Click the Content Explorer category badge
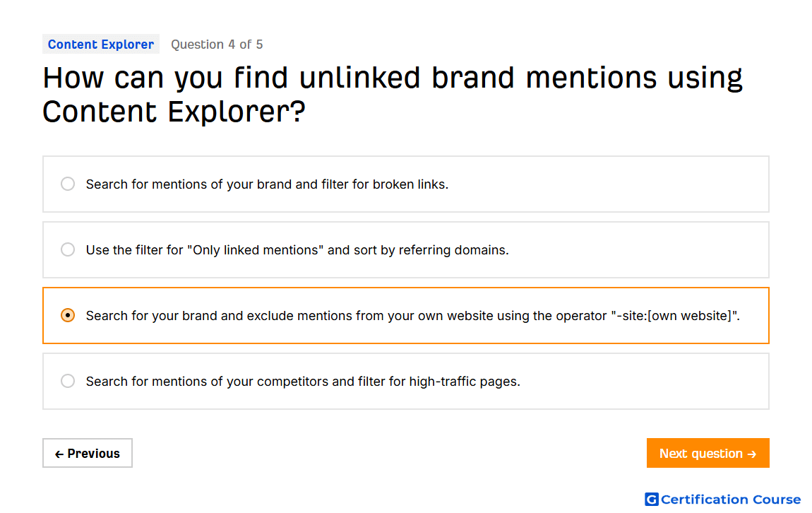 click(x=101, y=45)
